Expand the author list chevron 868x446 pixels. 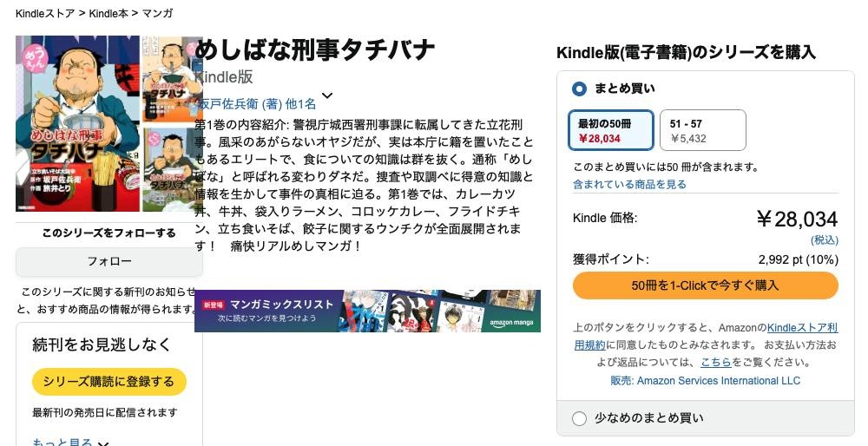pos(327,95)
